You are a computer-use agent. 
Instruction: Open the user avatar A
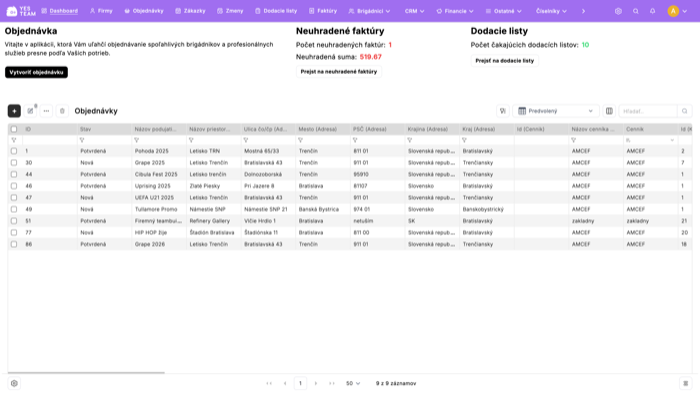(673, 11)
